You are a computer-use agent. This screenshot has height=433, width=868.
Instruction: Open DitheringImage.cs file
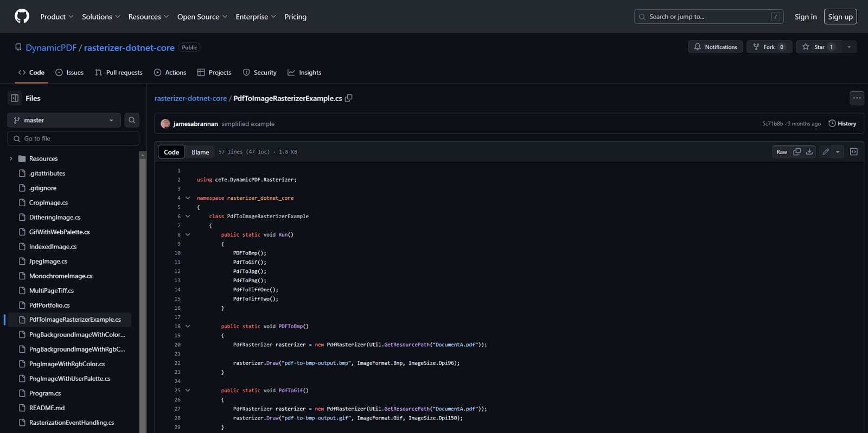pyautogui.click(x=55, y=217)
